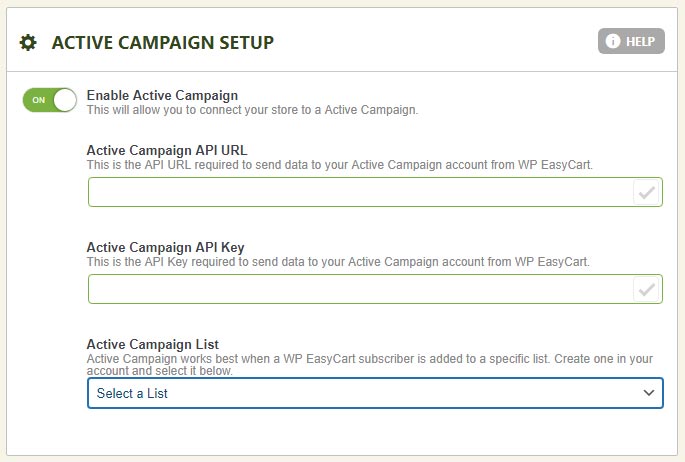
Task: Click the 'connect your store' description text
Action: (252, 110)
